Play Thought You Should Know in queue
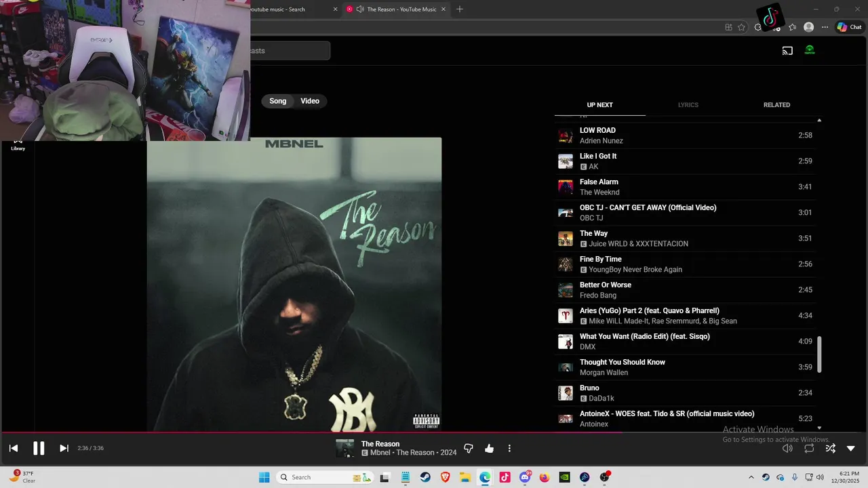Screen dimensions: 868x488 (685, 367)
